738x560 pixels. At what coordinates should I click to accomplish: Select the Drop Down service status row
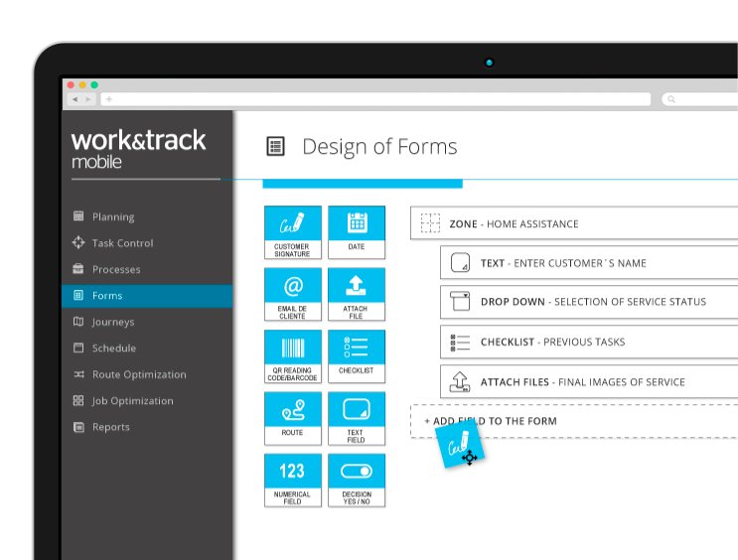589,302
